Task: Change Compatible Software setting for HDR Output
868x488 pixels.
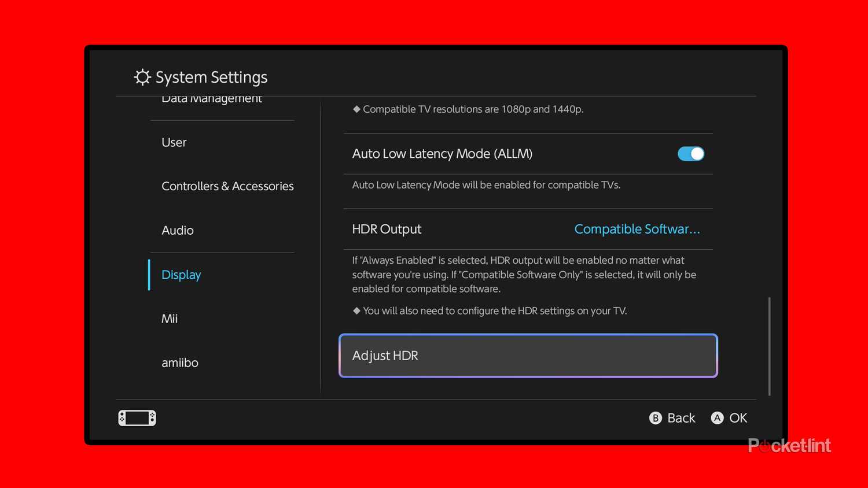Action: [637, 229]
